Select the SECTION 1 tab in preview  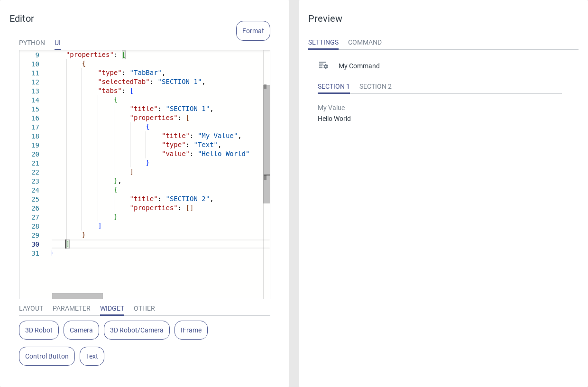333,86
